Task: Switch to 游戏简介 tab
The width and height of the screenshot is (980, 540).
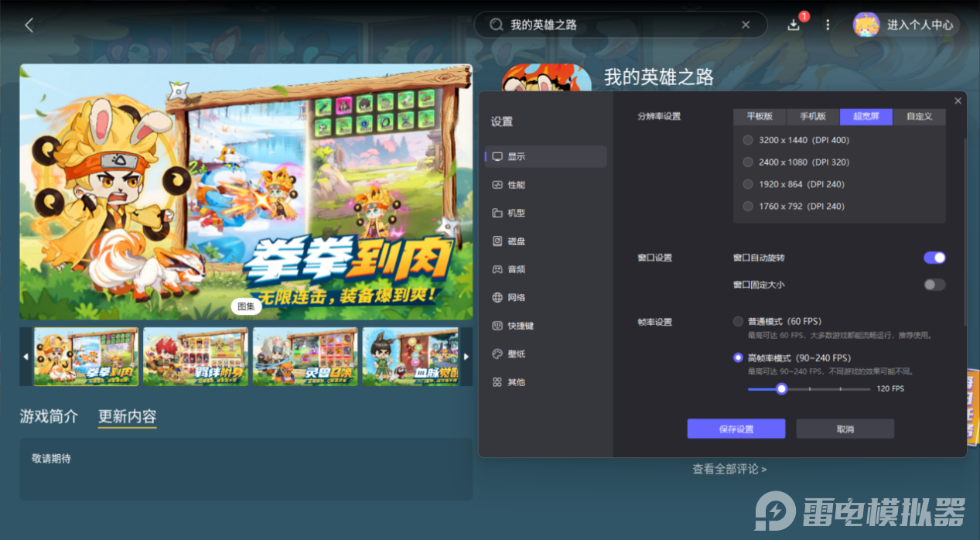Action: click(49, 416)
